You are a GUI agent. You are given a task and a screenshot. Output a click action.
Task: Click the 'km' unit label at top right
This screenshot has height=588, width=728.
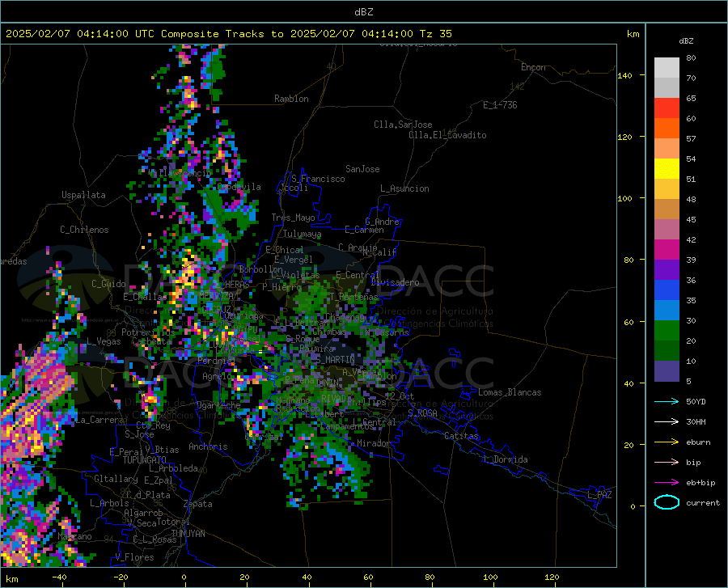(633, 34)
